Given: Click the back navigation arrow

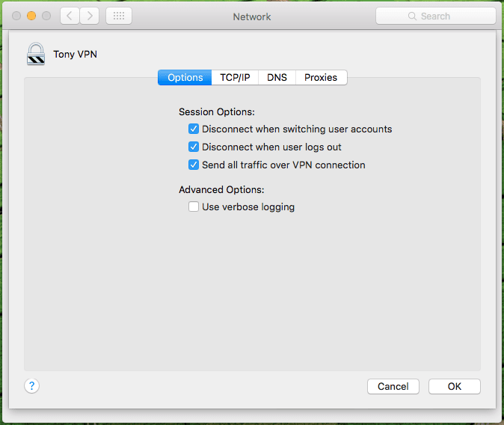Looking at the screenshot, I should pyautogui.click(x=70, y=16).
